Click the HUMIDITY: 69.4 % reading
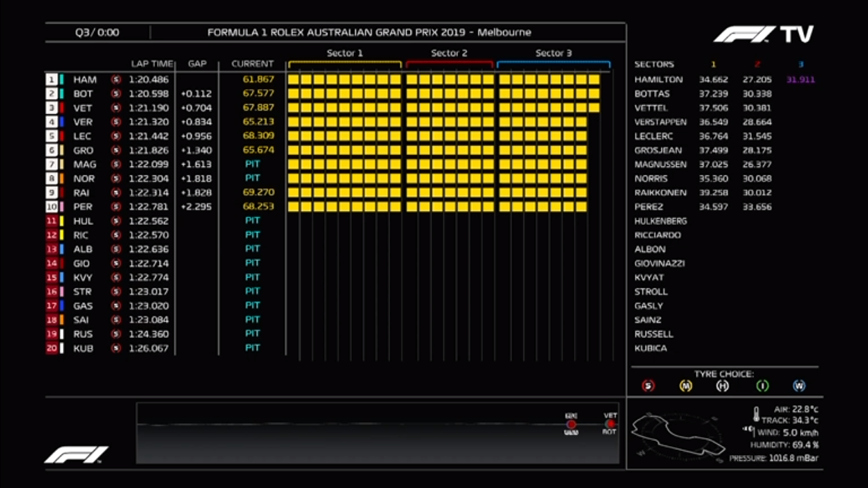Viewport: 868px width, 488px height. click(784, 445)
